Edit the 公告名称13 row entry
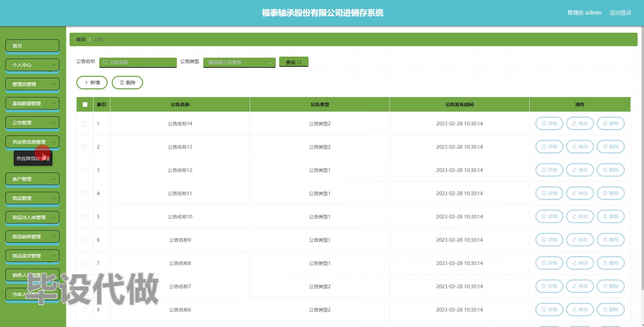This screenshot has width=644, height=327. tap(580, 147)
